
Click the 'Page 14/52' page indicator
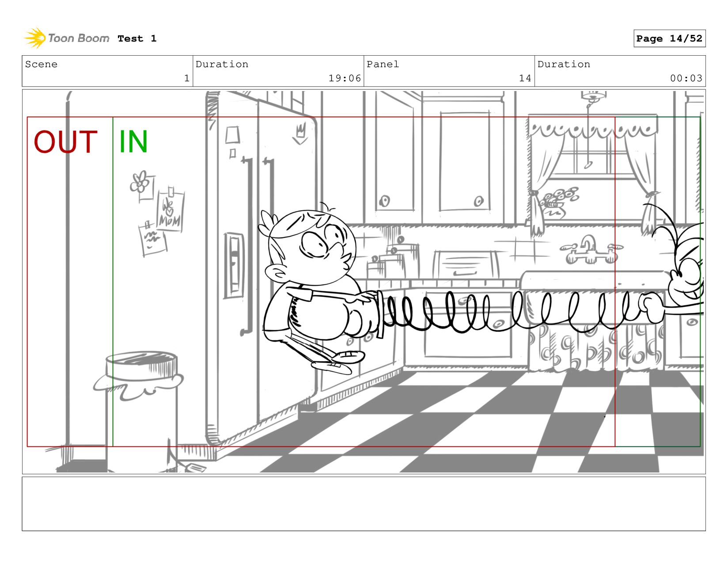pos(669,38)
